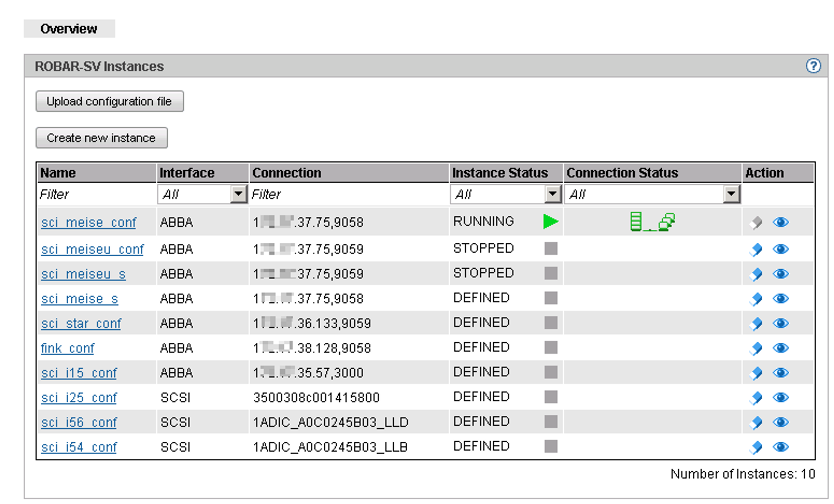Open the sci_i15_conf instance link
Screen dimensions: 834x504
click(x=79, y=373)
